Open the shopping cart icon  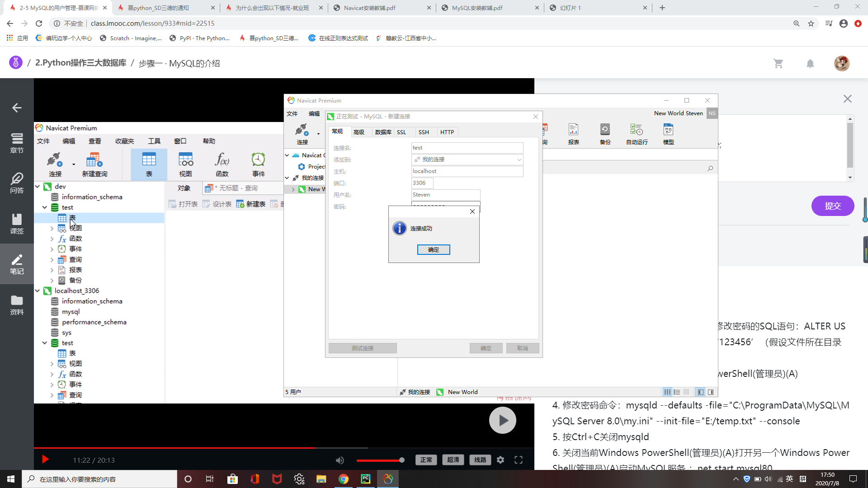point(778,64)
